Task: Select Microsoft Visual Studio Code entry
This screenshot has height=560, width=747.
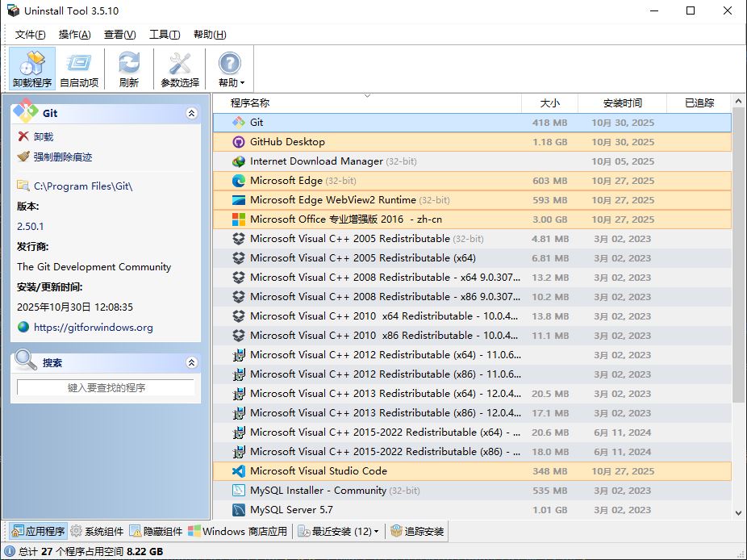Action: (x=318, y=471)
